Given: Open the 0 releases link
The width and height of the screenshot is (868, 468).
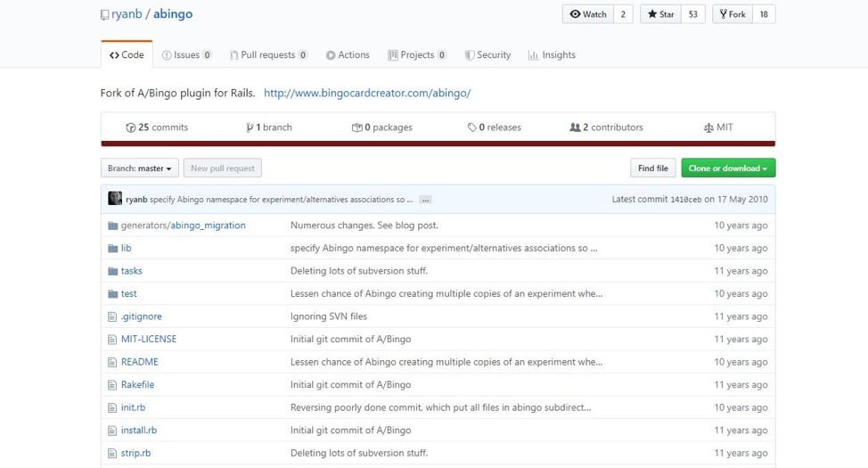Looking at the screenshot, I should [x=495, y=127].
